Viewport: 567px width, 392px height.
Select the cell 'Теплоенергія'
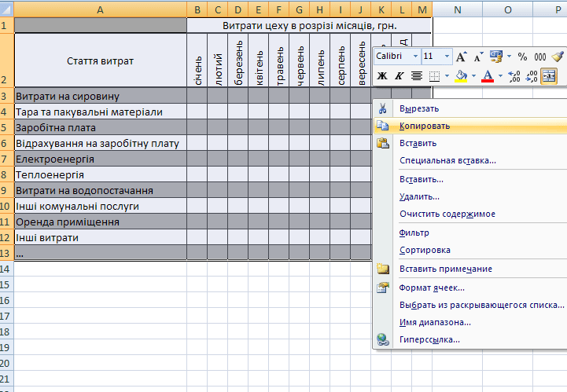tap(100, 174)
